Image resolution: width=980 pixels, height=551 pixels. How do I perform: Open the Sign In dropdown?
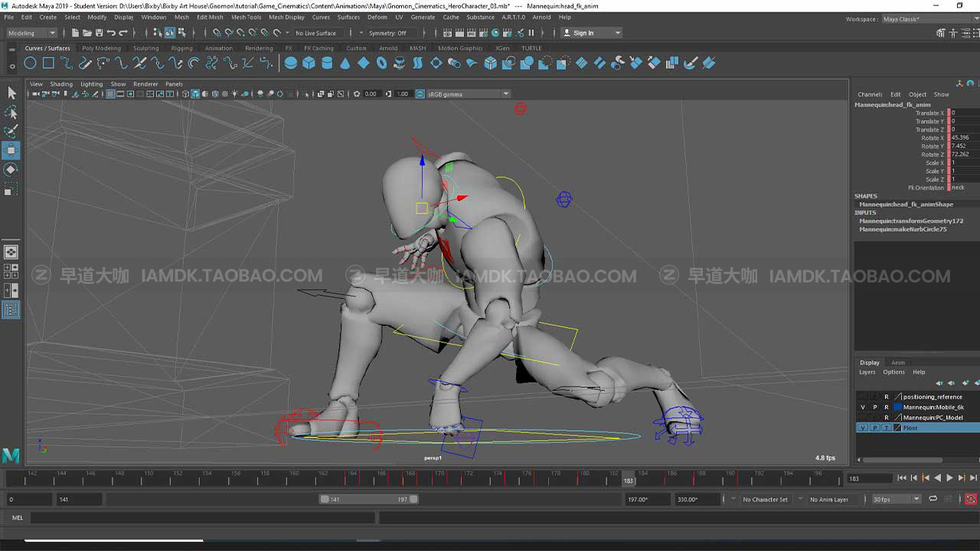pyautogui.click(x=591, y=33)
